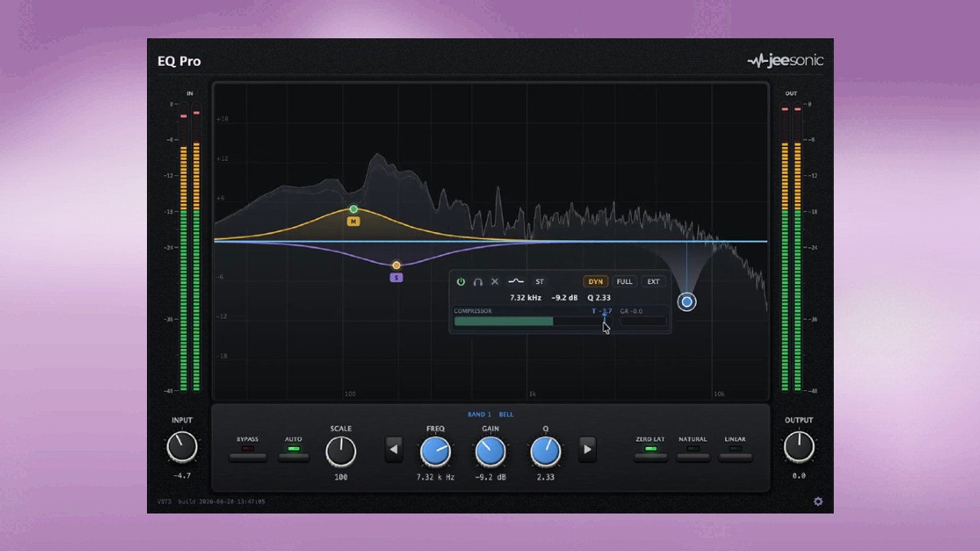This screenshot has height=551, width=980.
Task: Select the ST stereo mode selector
Action: coord(540,282)
